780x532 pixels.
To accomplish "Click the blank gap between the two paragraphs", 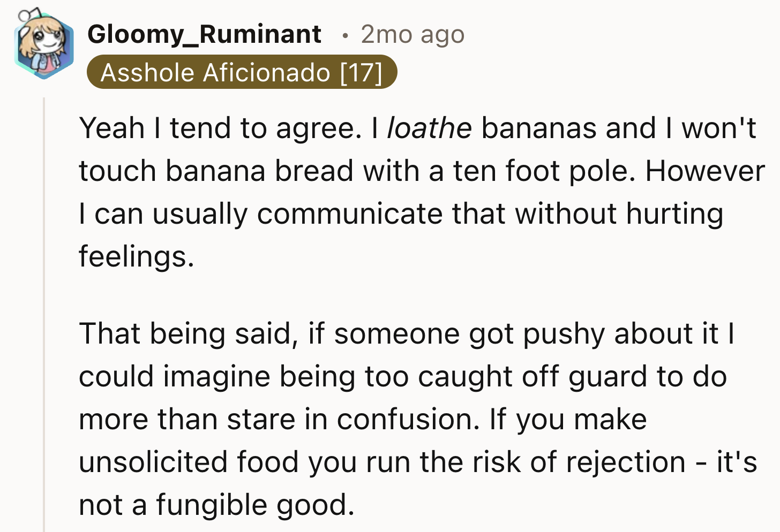I will 375,295.
